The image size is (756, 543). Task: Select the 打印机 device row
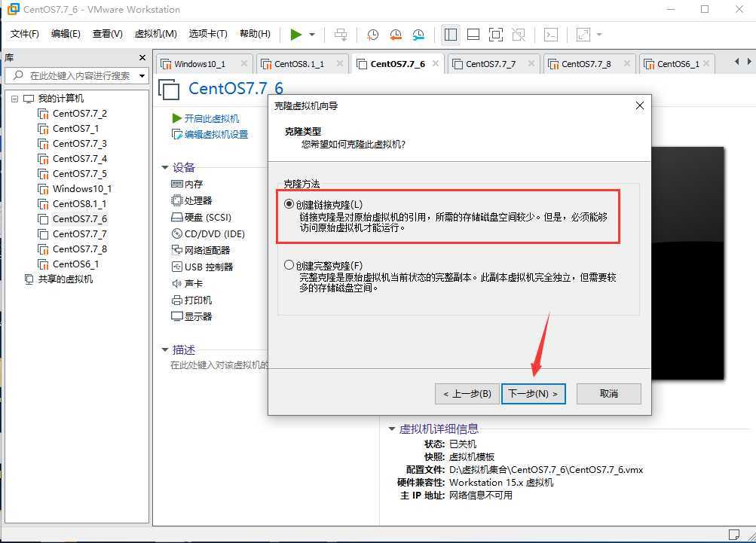pos(192,300)
